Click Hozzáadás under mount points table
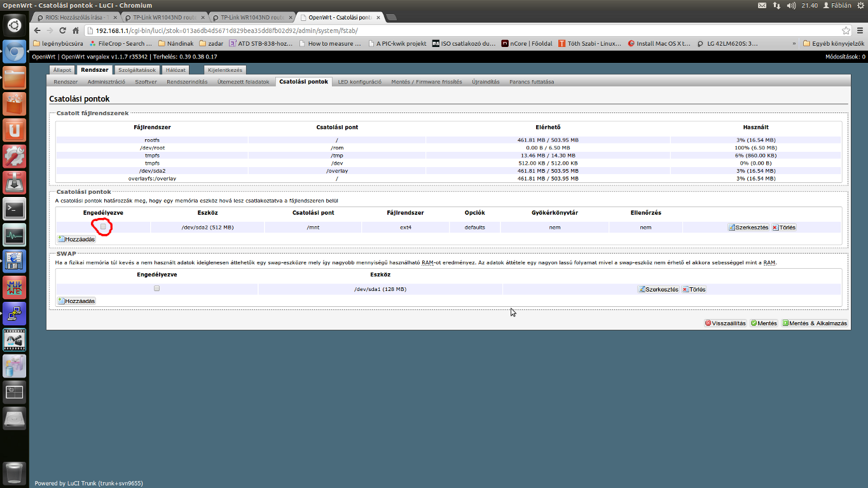 pyautogui.click(x=76, y=239)
